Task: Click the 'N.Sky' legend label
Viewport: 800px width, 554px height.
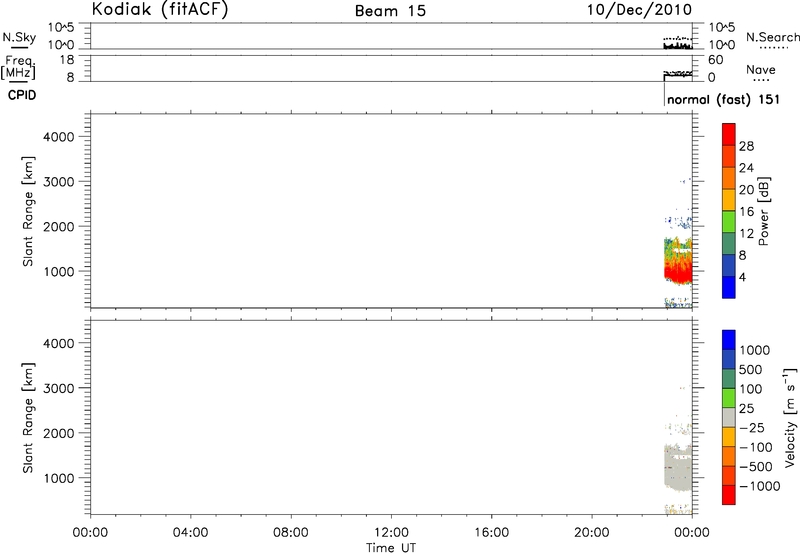Action: tap(19, 37)
